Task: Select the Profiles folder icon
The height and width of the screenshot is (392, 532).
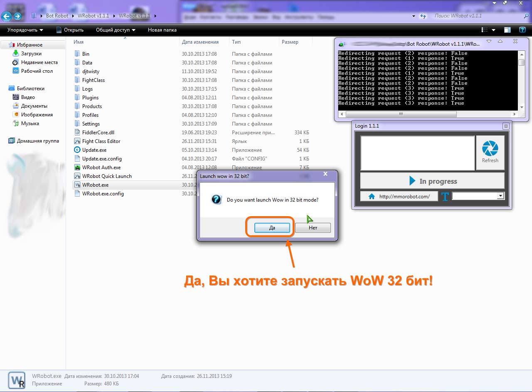Action: [77, 115]
